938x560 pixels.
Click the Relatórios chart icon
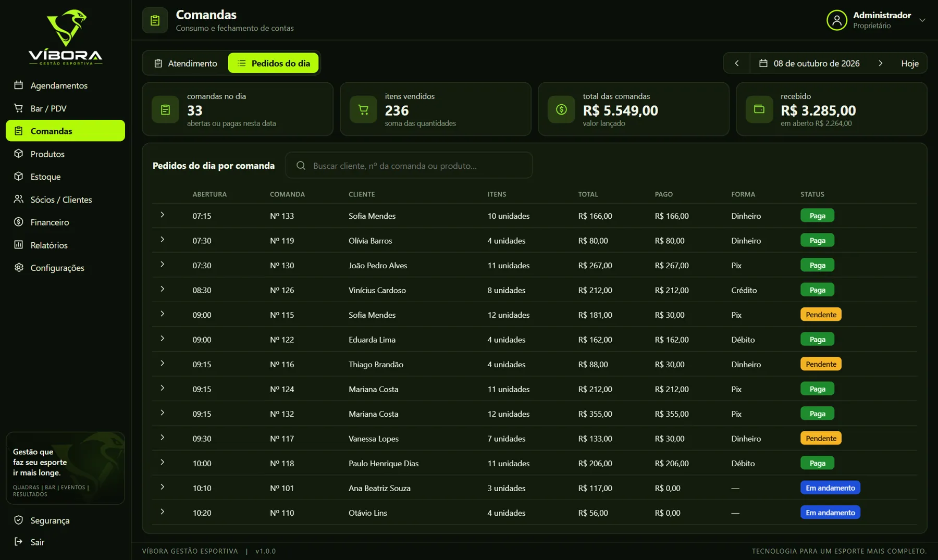(x=19, y=245)
